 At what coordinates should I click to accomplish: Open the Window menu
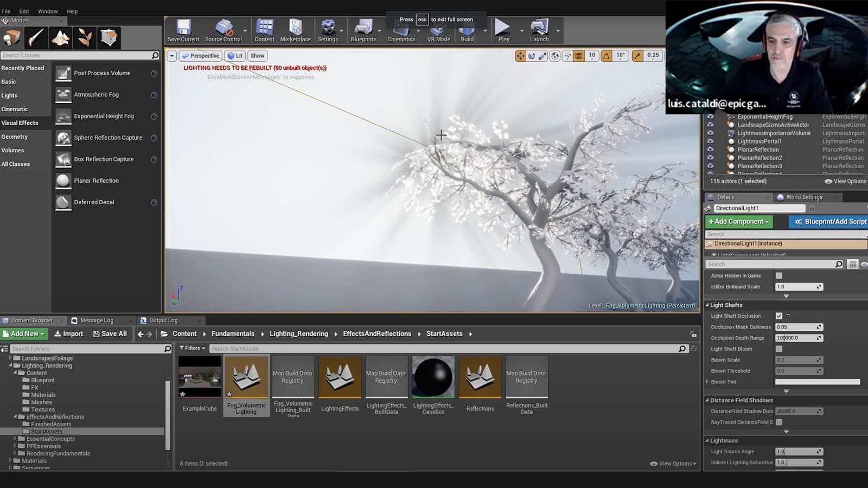(48, 11)
